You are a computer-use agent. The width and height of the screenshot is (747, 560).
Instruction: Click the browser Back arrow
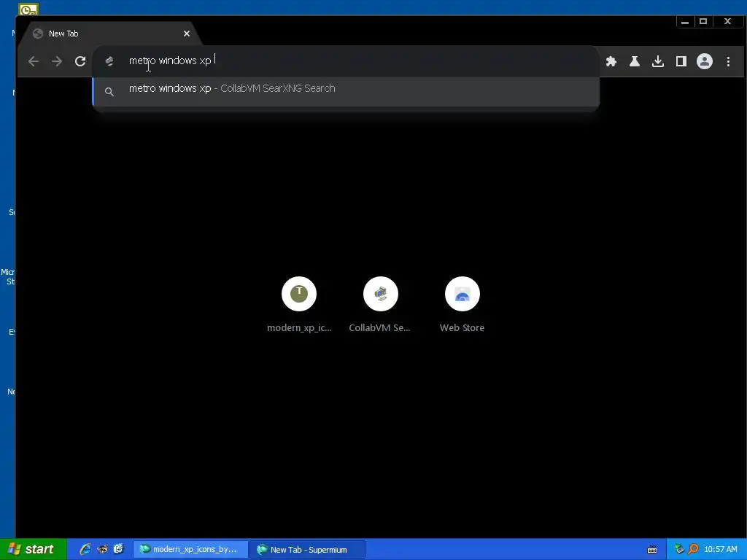33,61
